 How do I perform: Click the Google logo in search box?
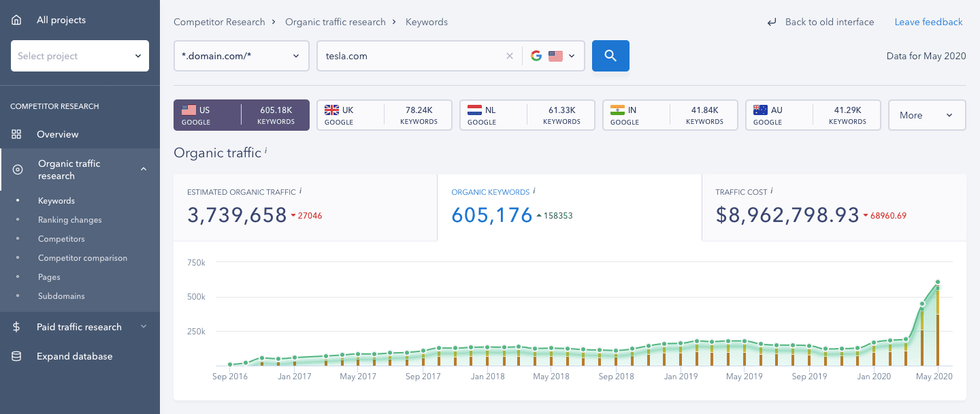pos(536,56)
